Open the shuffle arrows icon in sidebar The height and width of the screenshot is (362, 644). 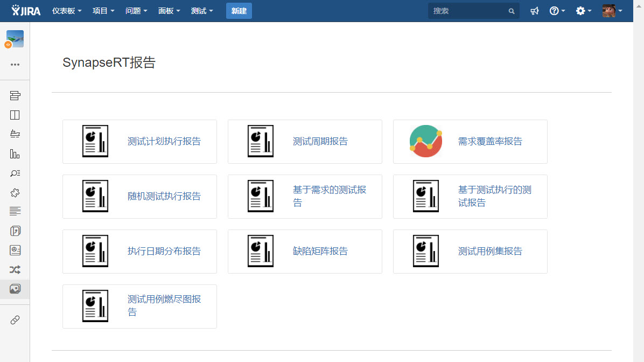coord(15,269)
